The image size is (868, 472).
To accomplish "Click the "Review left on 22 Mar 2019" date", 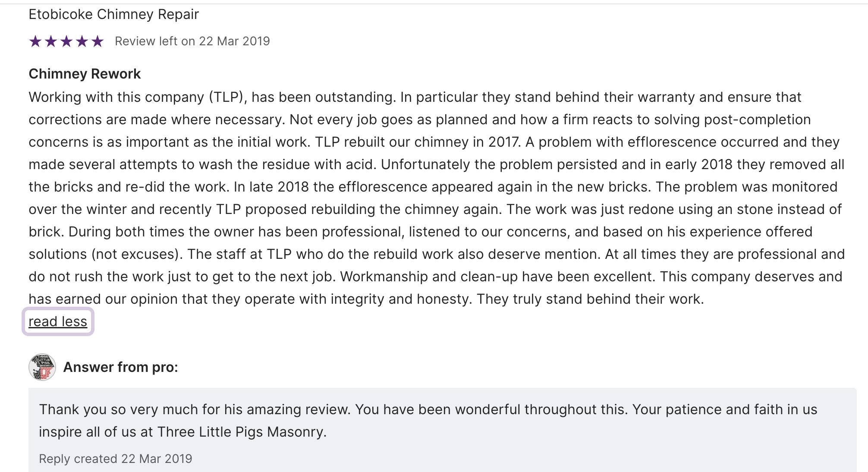I will coord(192,41).
